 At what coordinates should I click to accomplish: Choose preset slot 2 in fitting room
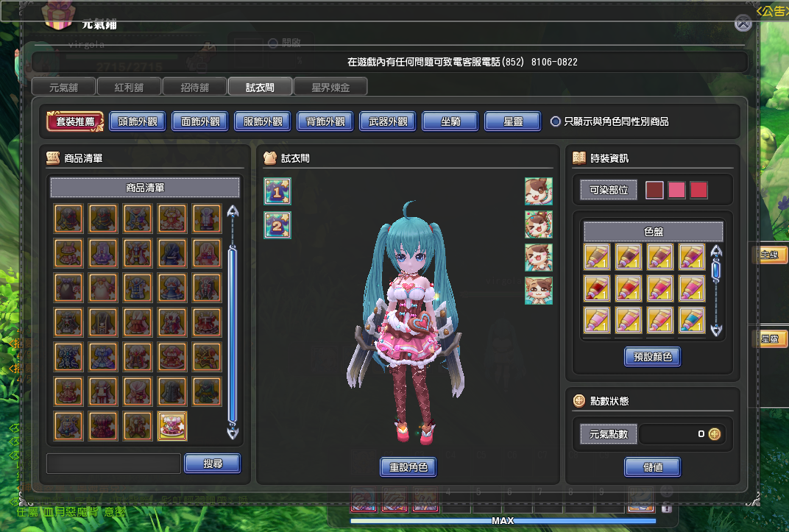(x=277, y=224)
